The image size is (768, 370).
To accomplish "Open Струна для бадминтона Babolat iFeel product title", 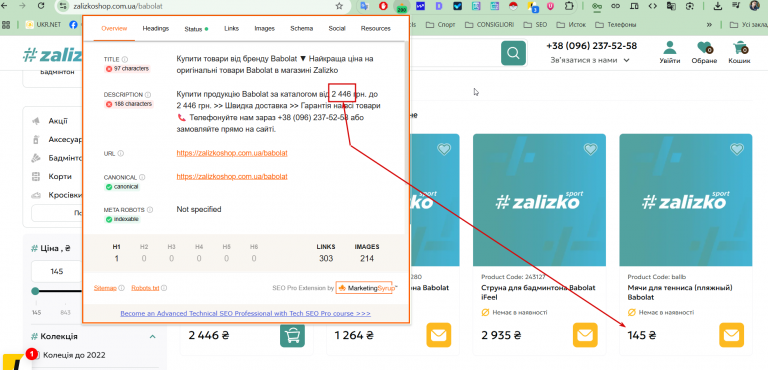I will (538, 293).
